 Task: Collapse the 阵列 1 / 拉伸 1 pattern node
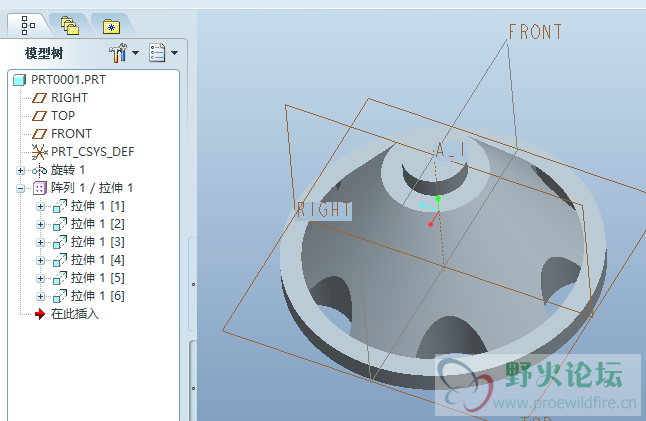click(x=20, y=188)
